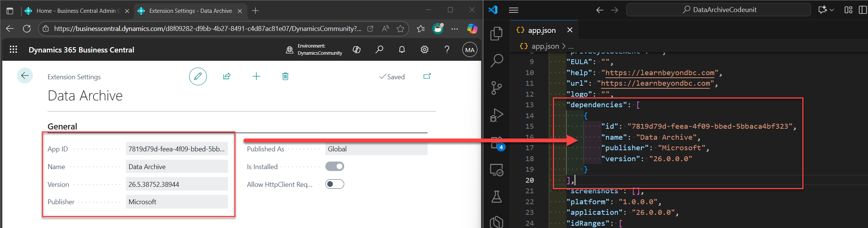This screenshot has height=228, width=868.
Task: Open page in new window icon
Action: pos(427,76)
